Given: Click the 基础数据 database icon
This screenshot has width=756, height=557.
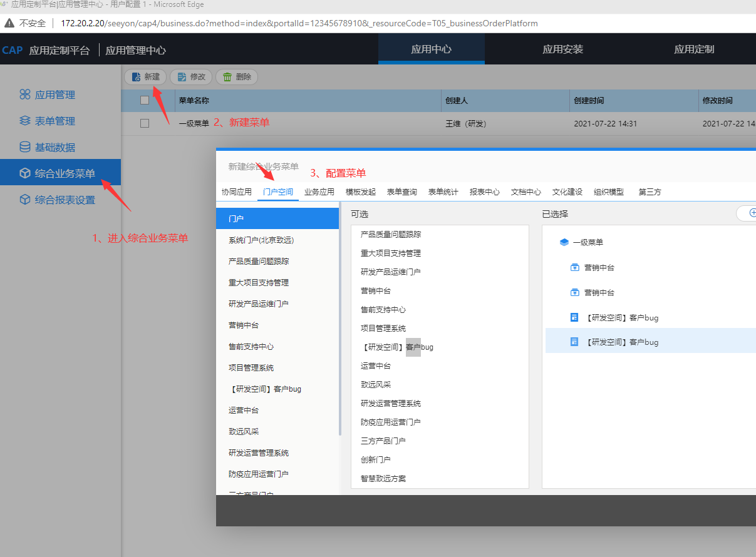Looking at the screenshot, I should [x=25, y=147].
